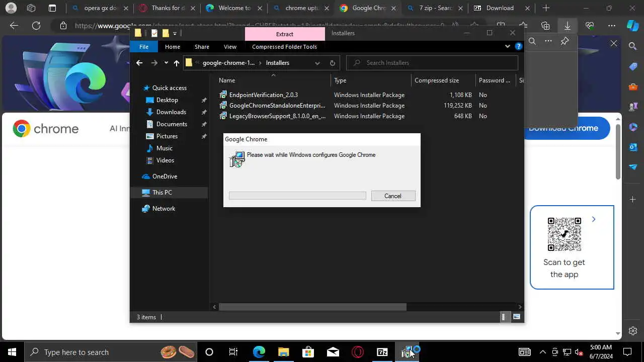Click Edge sidebar search icon
This screenshot has width=644, height=362.
tap(633, 46)
